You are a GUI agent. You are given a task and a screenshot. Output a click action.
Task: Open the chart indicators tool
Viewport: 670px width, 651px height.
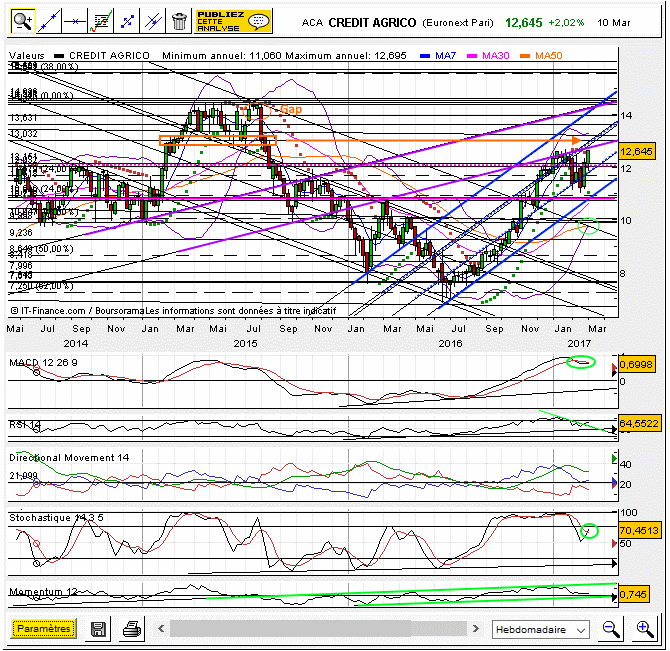point(101,21)
